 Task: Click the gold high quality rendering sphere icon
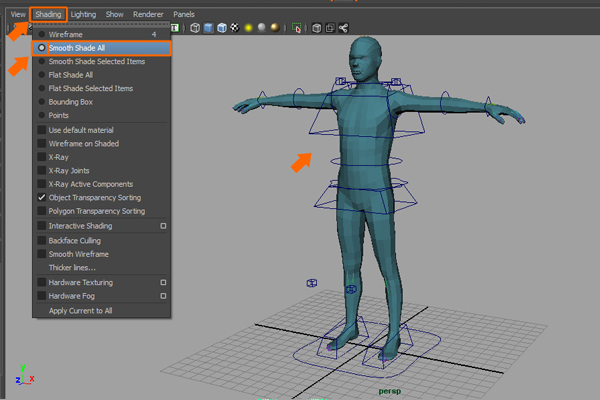275,28
